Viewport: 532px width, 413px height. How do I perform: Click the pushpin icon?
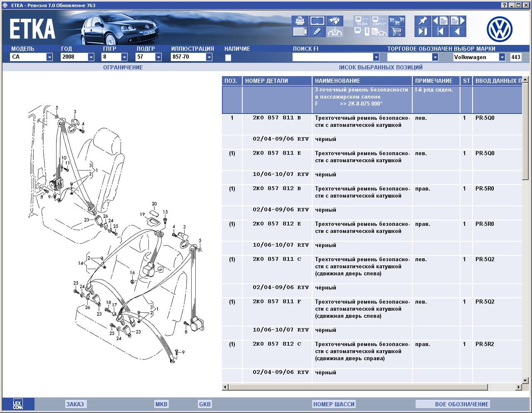click(x=423, y=21)
